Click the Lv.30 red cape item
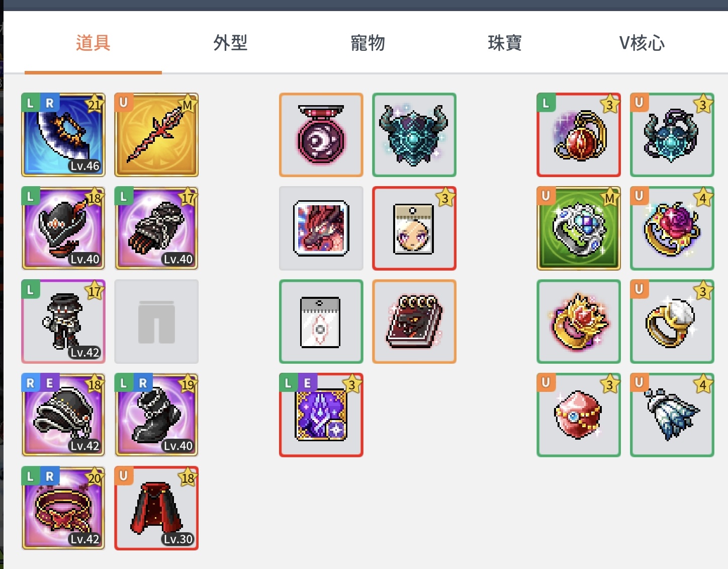 (156, 508)
